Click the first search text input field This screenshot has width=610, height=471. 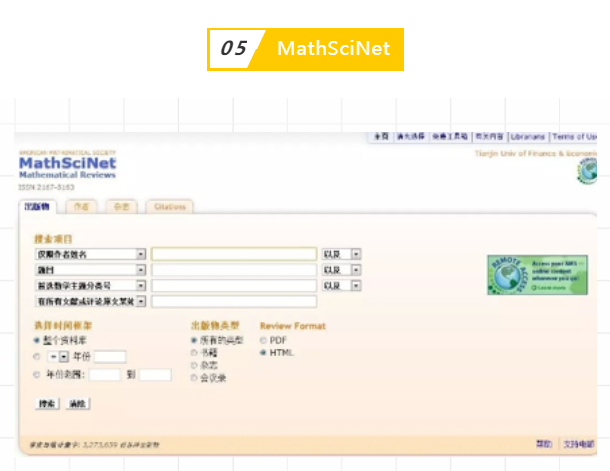tap(234, 254)
